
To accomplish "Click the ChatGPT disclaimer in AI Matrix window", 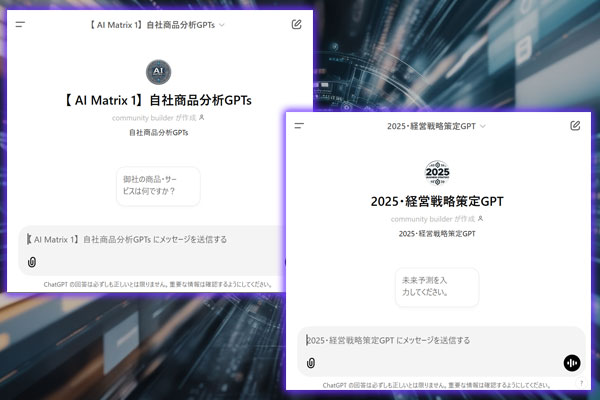I will [158, 284].
